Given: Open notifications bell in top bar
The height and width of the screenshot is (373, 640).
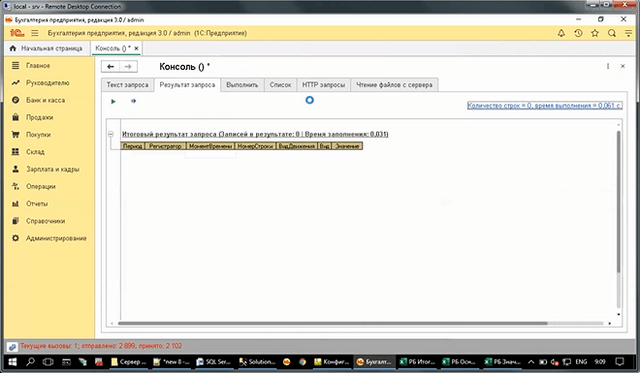Looking at the screenshot, I should 561,33.
